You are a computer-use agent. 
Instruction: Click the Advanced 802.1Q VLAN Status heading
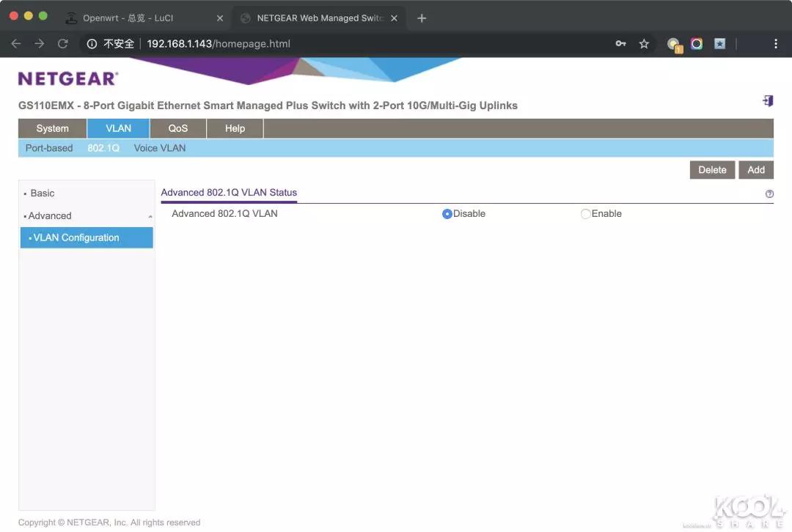coord(229,192)
